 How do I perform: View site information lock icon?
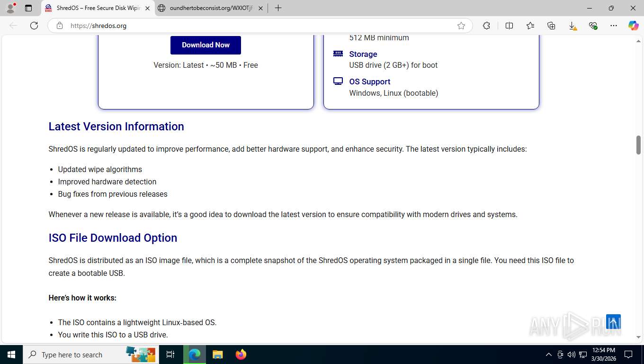point(60,26)
